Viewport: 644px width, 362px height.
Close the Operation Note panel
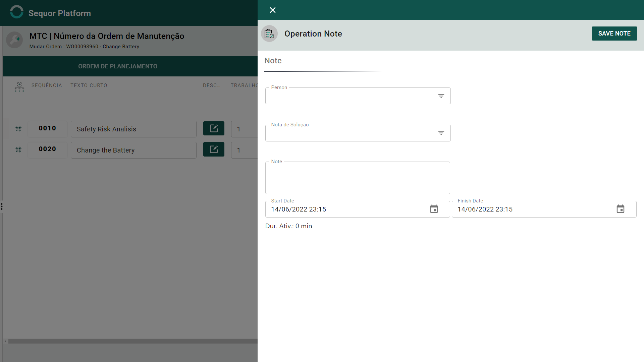coord(273,10)
